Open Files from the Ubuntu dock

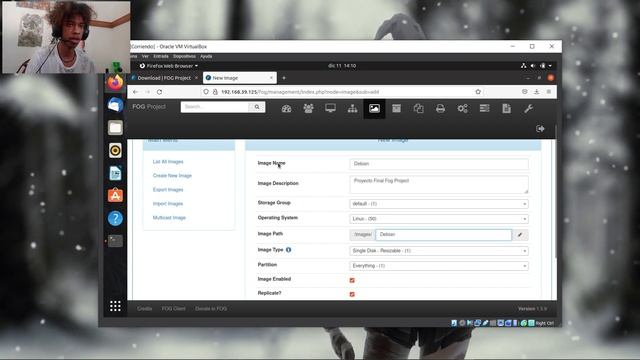coord(115,128)
